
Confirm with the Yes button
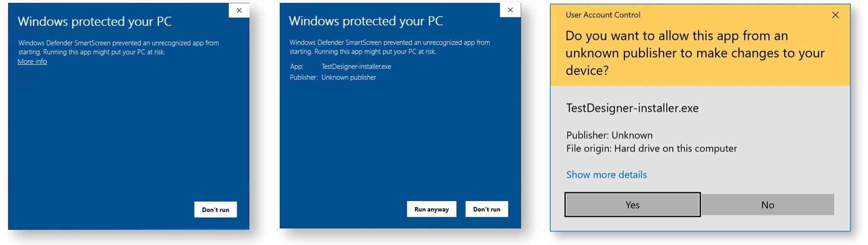(x=632, y=205)
